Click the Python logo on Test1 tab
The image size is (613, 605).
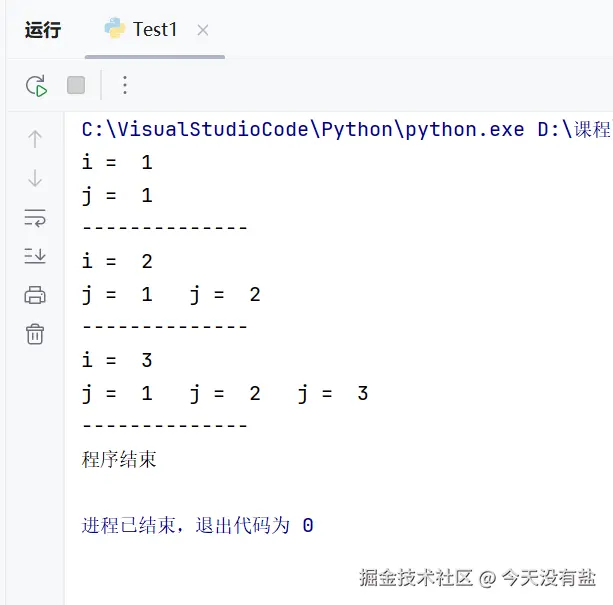point(115,29)
